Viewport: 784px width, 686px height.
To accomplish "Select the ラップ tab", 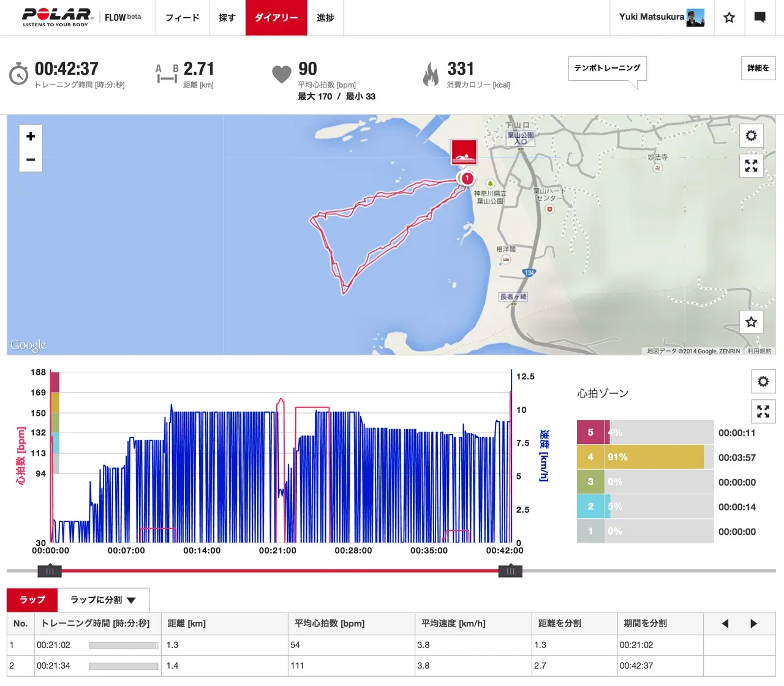I will [32, 600].
